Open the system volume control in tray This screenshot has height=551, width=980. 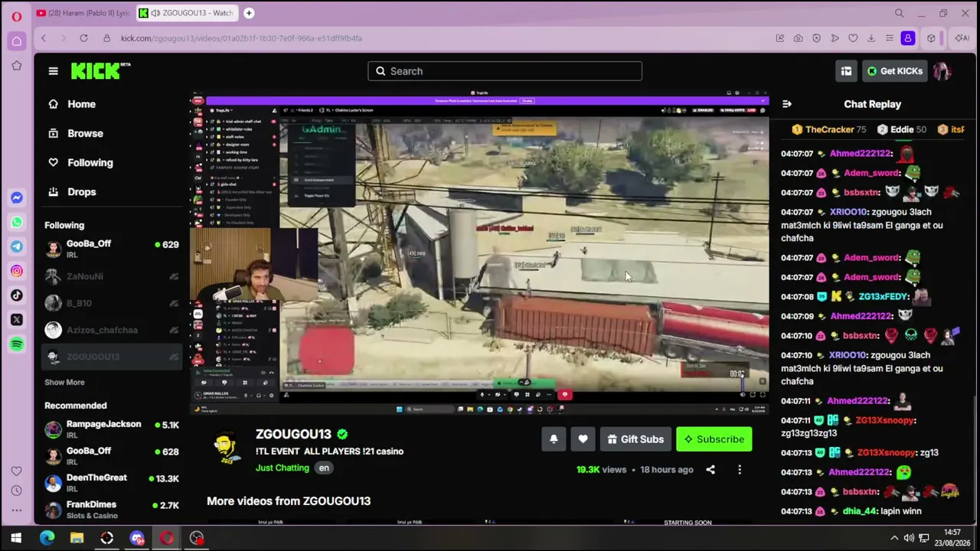click(x=909, y=538)
